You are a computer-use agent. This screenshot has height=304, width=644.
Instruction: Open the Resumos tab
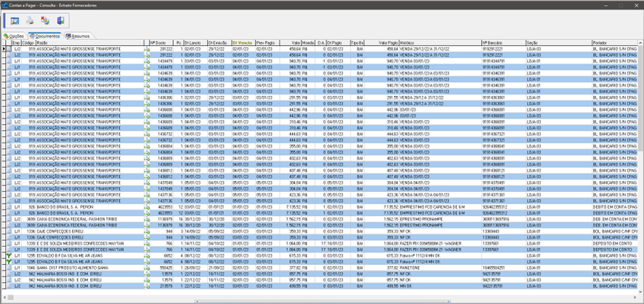pyautogui.click(x=78, y=36)
